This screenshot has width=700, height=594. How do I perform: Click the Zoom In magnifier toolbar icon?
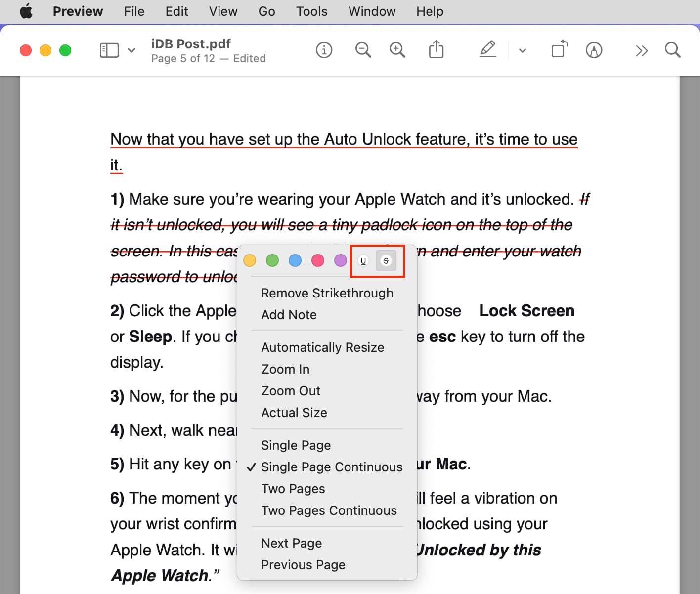coord(397,50)
